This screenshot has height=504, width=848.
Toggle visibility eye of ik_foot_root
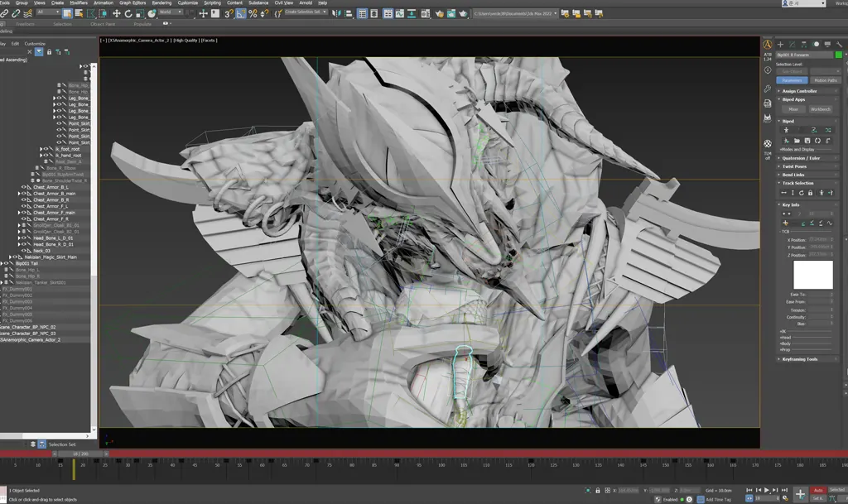(x=46, y=149)
